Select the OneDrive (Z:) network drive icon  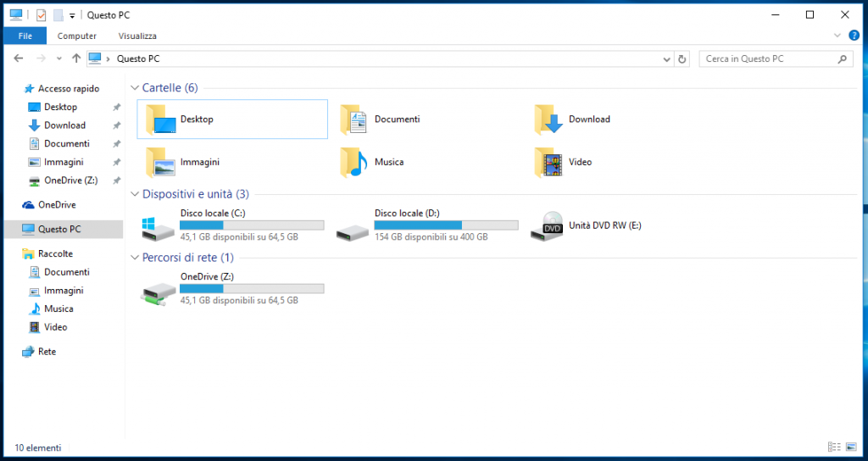(x=159, y=293)
